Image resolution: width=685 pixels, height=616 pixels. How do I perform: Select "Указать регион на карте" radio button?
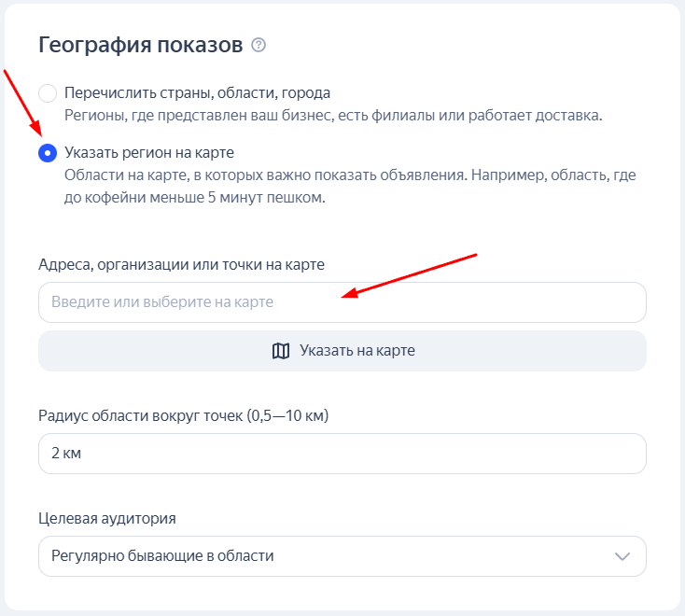tap(48, 153)
